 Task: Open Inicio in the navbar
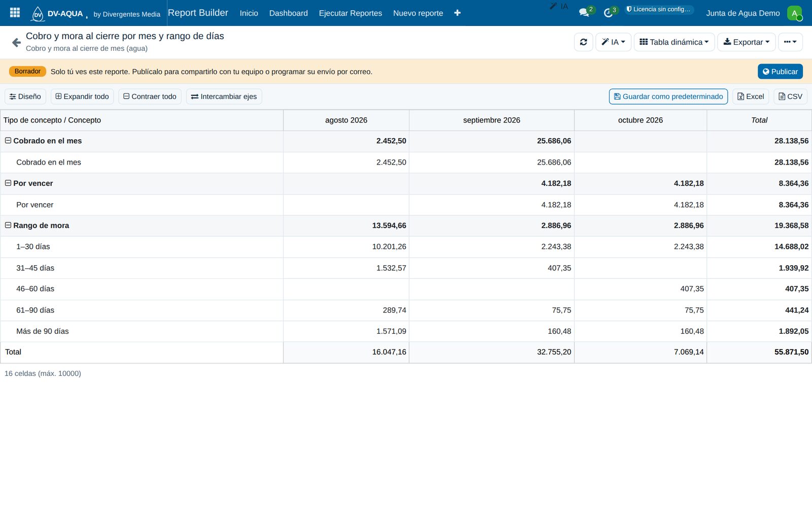point(249,13)
